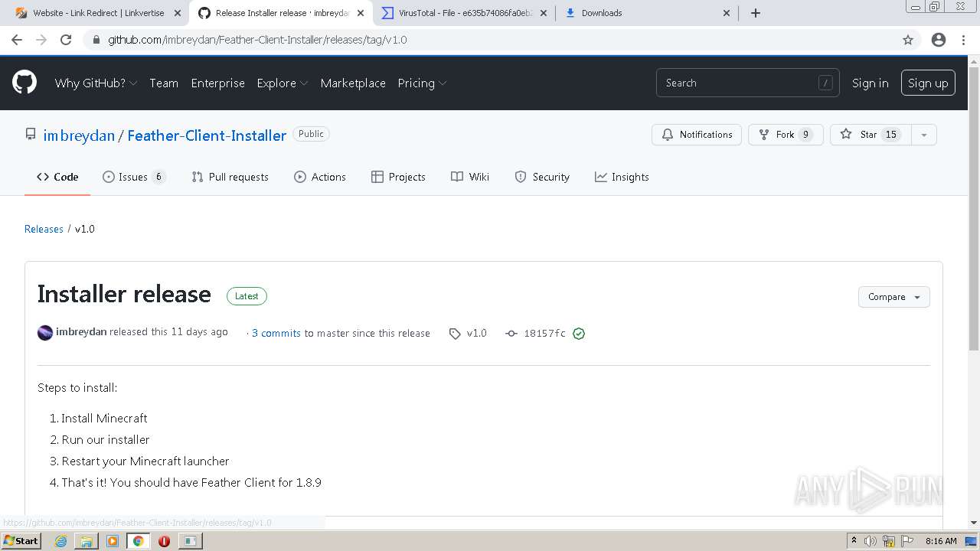
Task: Open the Issues tab
Action: pos(134,177)
